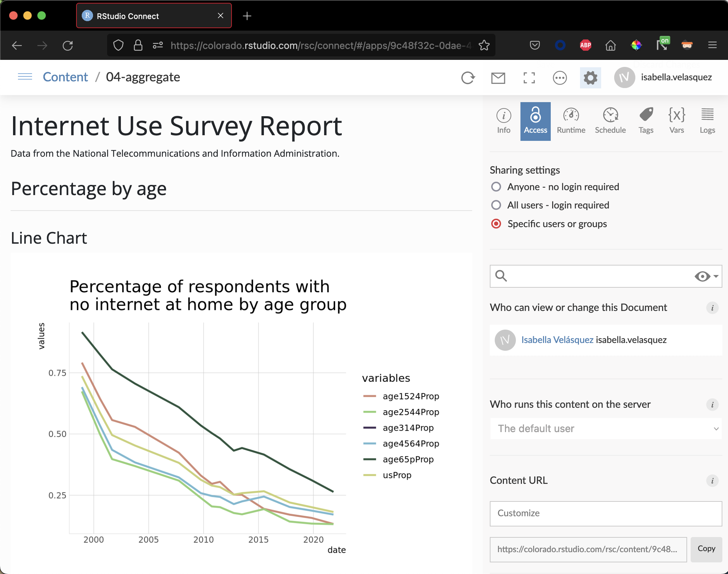Toggle the sidebar hamburger menu
Viewport: 728px width, 574px height.
coord(25,77)
